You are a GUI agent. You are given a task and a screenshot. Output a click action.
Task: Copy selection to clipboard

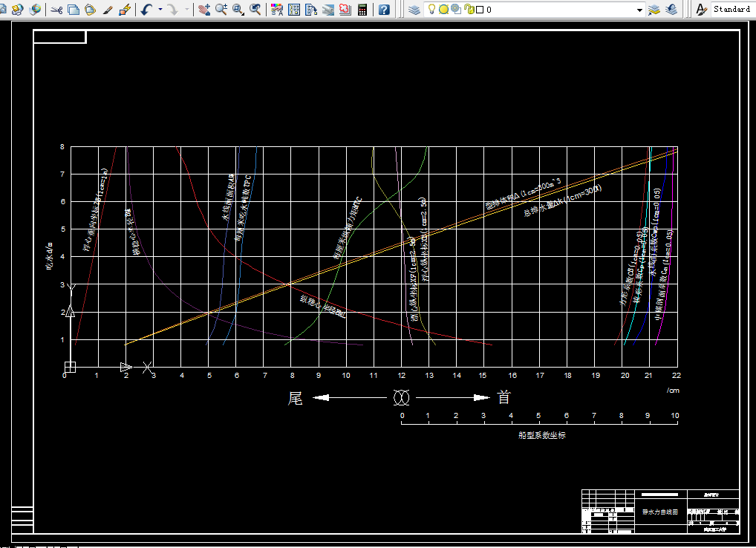coord(74,9)
